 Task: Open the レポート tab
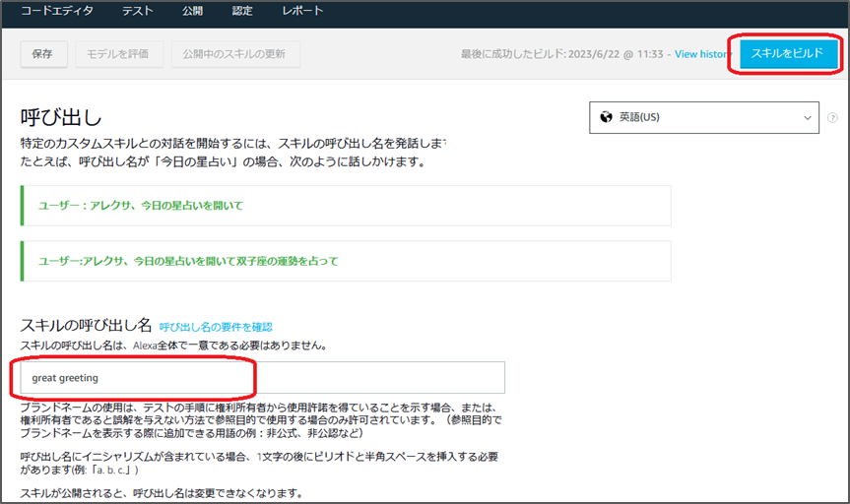[x=302, y=11]
